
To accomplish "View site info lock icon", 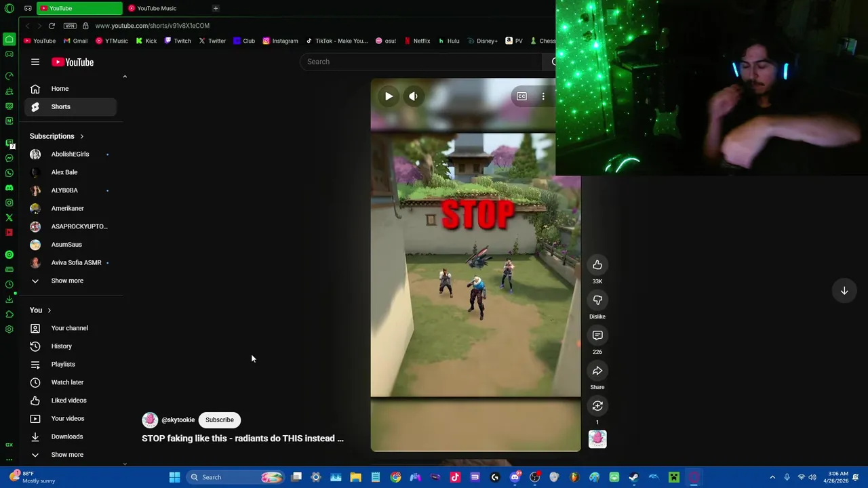I will click(x=85, y=26).
